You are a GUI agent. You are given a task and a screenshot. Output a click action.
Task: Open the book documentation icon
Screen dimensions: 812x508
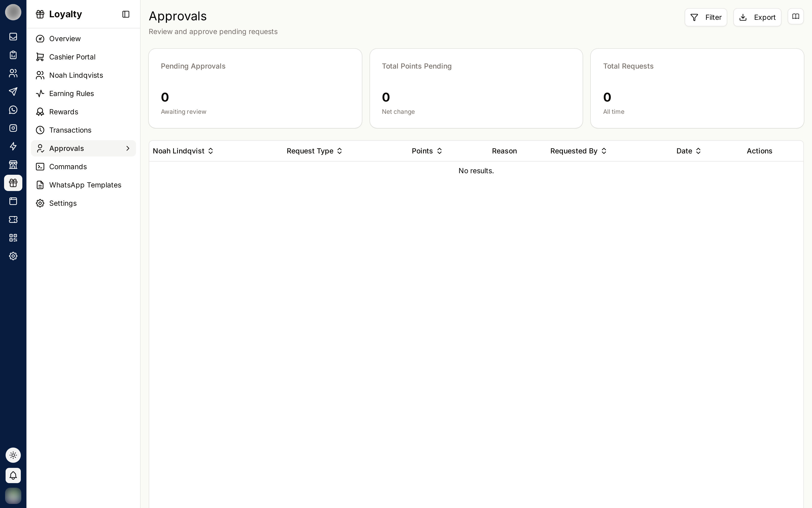point(796,17)
